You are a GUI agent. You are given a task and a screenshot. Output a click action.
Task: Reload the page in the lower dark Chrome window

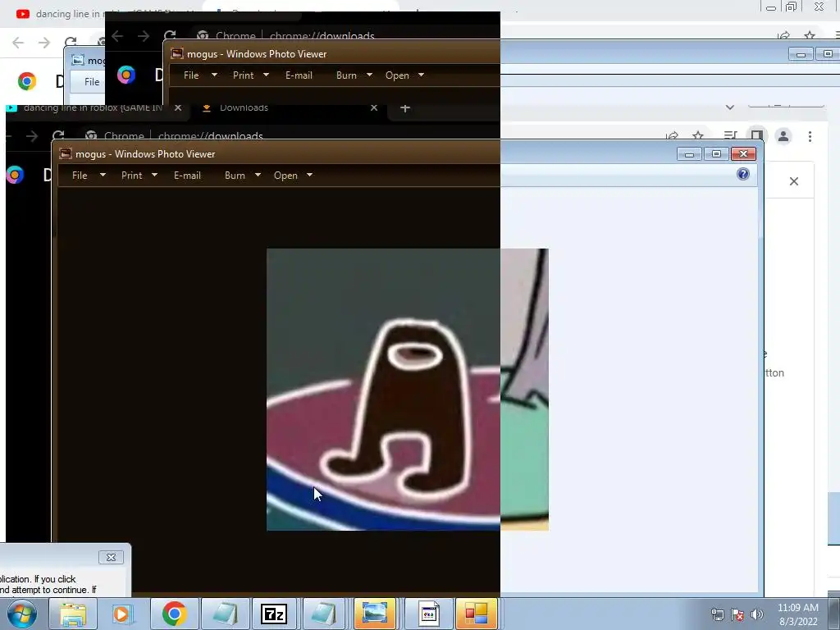58,135
